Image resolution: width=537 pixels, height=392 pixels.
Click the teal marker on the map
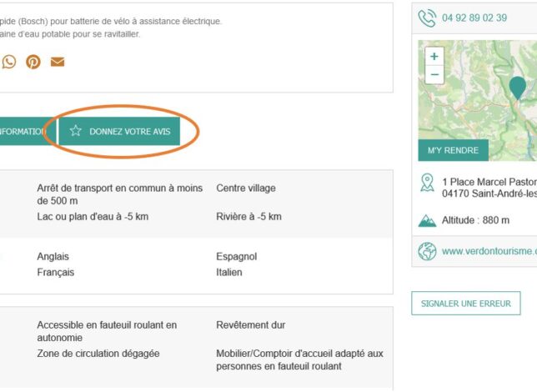click(518, 87)
